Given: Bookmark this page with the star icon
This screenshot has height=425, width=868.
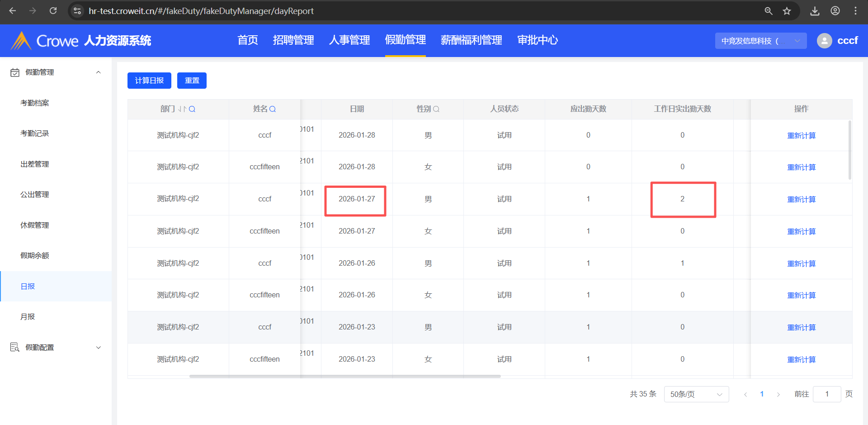Looking at the screenshot, I should 787,11.
